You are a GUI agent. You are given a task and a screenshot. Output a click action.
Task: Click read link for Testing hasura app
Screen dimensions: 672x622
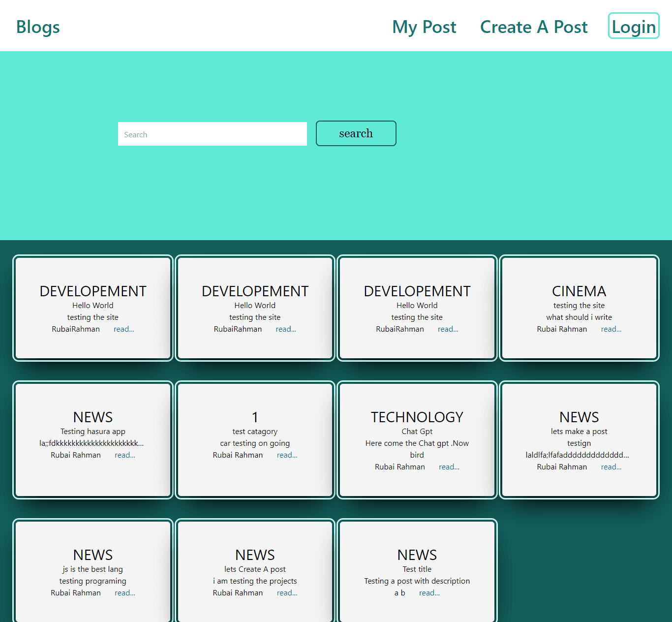pyautogui.click(x=125, y=455)
